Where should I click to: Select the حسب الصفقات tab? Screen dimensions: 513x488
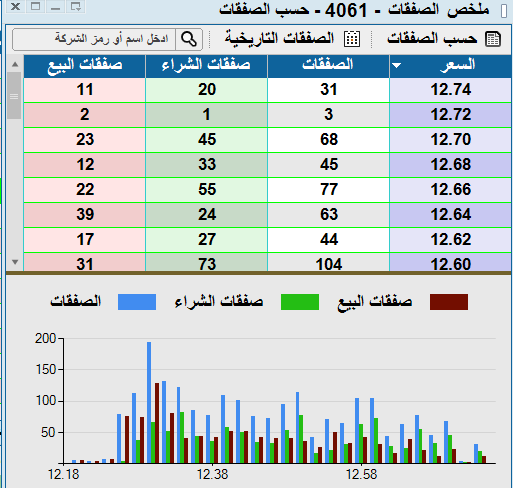[432, 39]
